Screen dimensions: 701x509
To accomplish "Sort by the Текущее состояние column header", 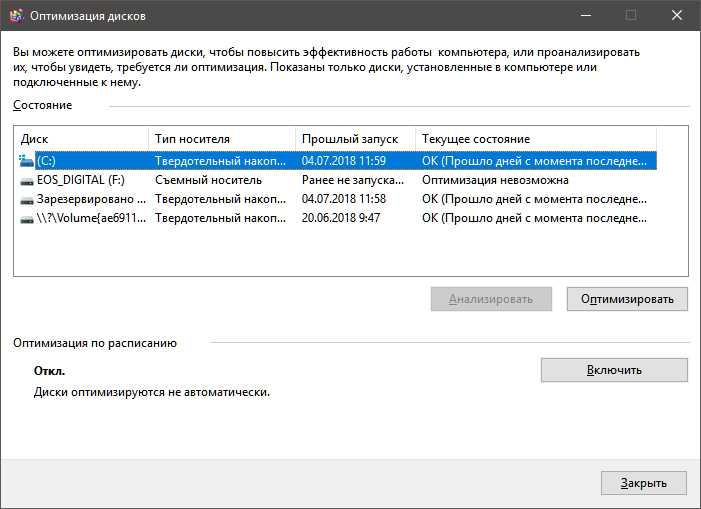I will coord(536,139).
